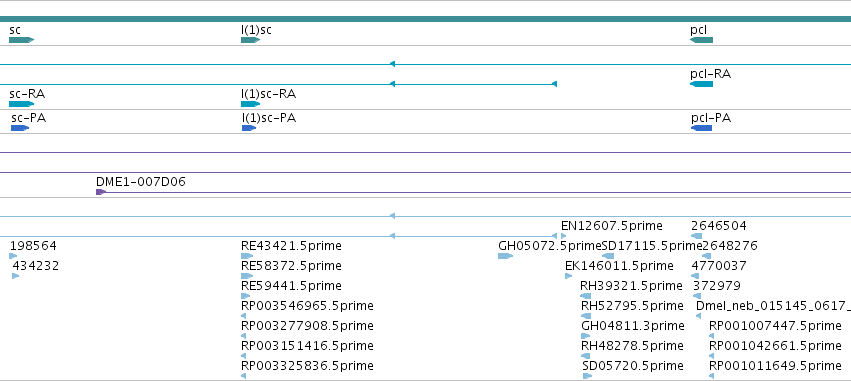
Task: Open the EN12607.5prime feature label
Action: tap(612, 225)
